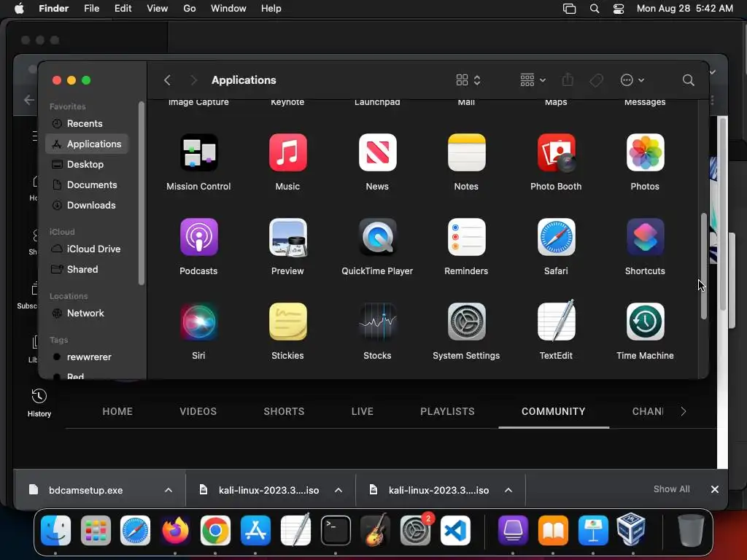Select Shared in Finder sidebar
747x560 pixels.
pos(88,270)
